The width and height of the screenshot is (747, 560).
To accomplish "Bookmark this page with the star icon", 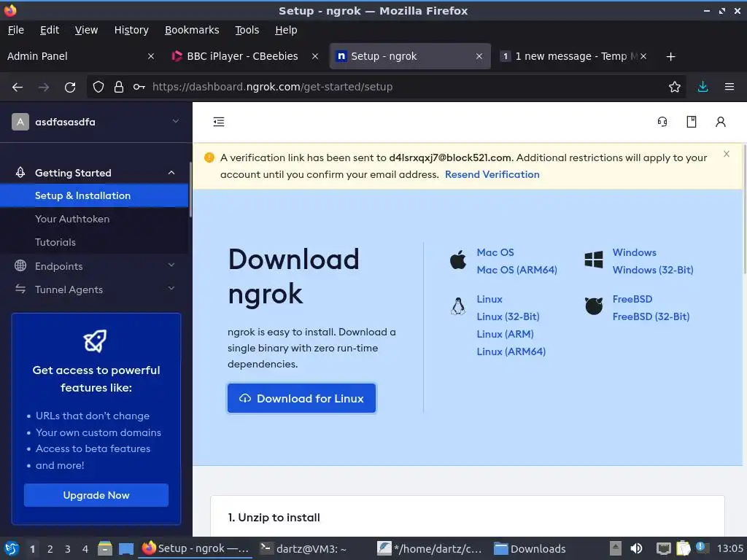I will 675,87.
